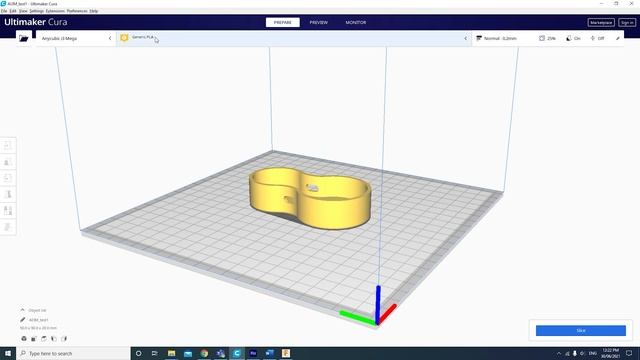The width and height of the screenshot is (640, 360).
Task: Switch to top view camera icon
Action: 44,338
